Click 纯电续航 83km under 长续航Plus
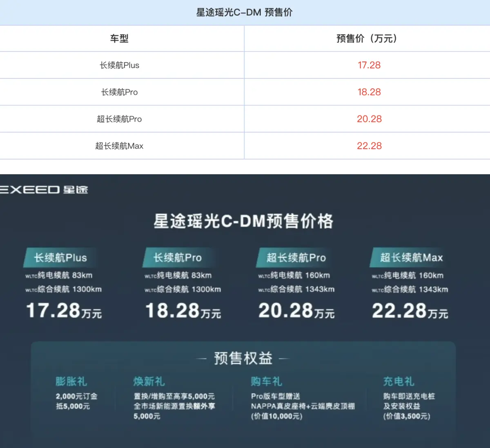The width and height of the screenshot is (490, 448). click(x=59, y=275)
